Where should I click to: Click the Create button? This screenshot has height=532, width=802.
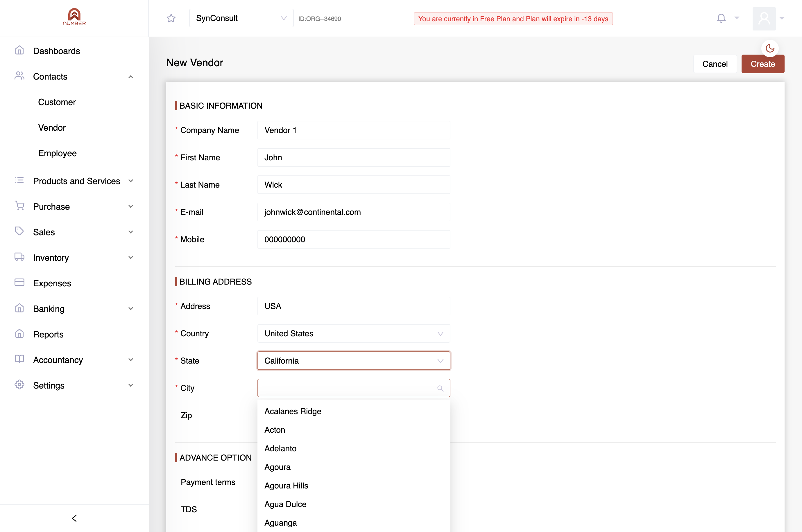[x=763, y=64]
